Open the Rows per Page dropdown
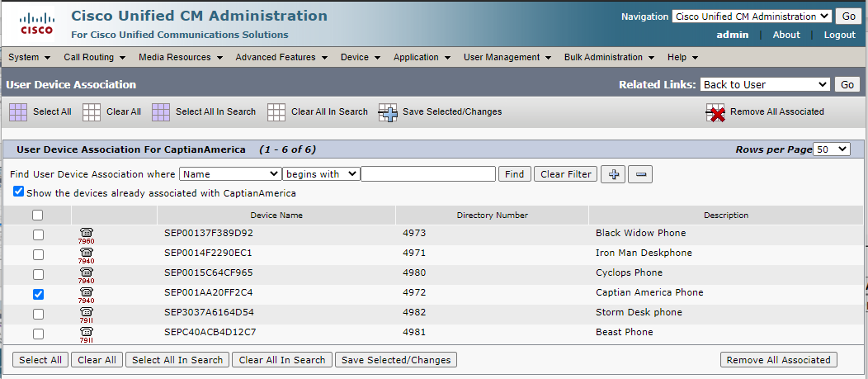This screenshot has height=379, width=868. coord(830,149)
